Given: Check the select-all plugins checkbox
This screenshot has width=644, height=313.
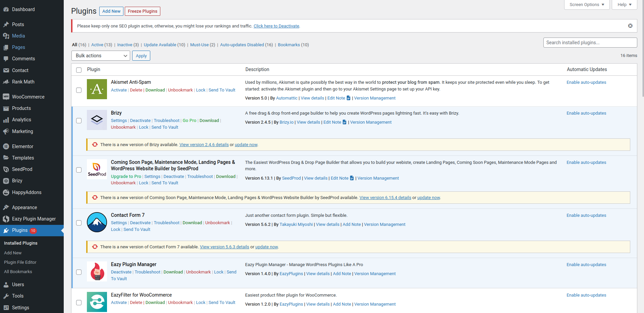Looking at the screenshot, I should tap(79, 70).
